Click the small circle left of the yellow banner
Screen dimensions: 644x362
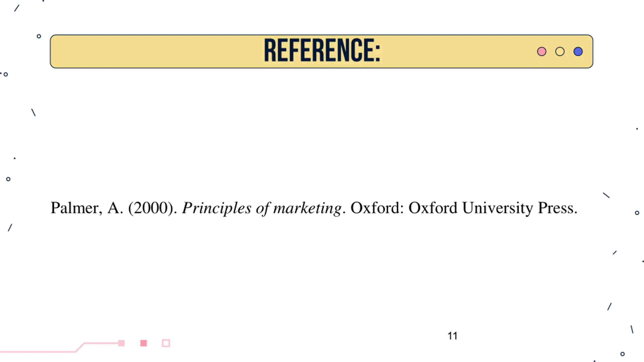pyautogui.click(x=39, y=36)
